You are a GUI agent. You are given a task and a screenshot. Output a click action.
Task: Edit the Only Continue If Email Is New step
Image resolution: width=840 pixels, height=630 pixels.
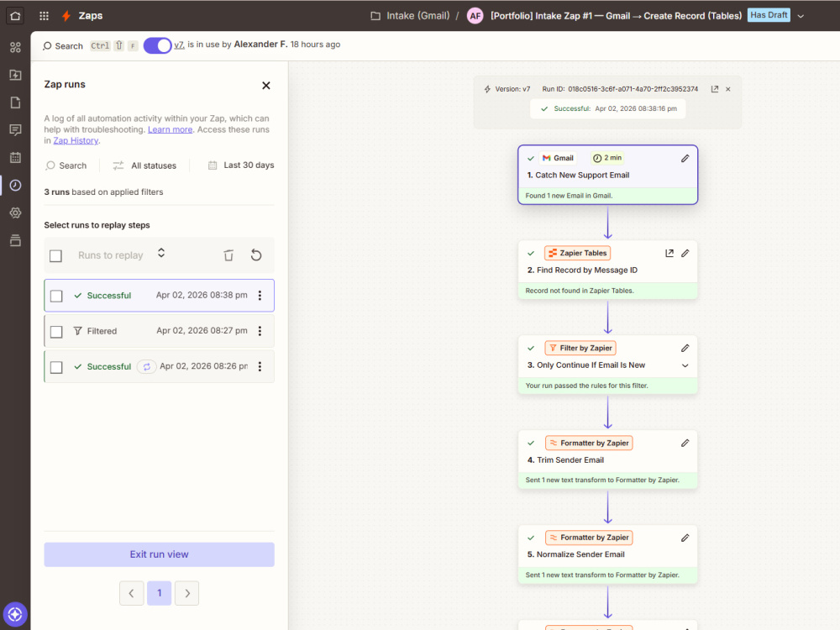point(685,349)
